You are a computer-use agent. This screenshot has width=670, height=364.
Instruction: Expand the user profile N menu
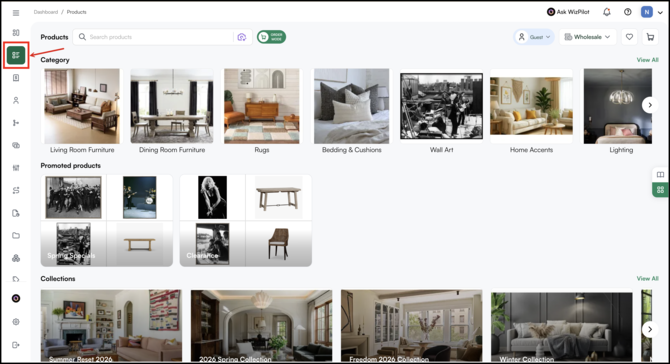[x=652, y=12]
